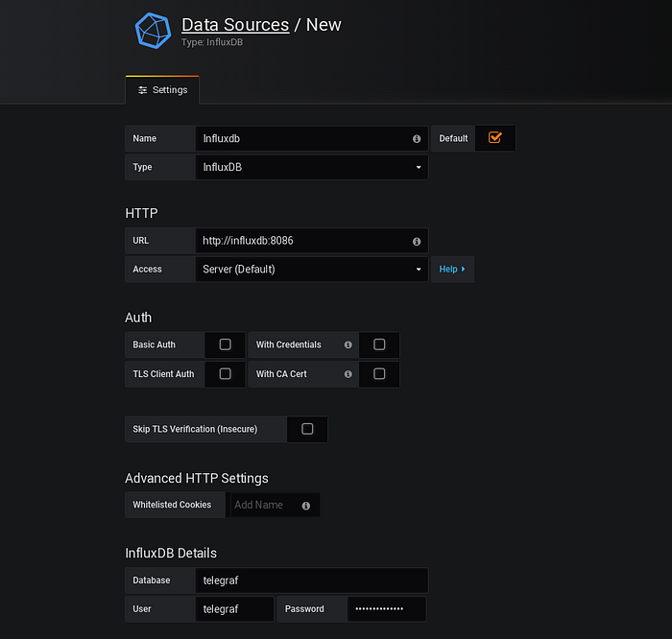Image resolution: width=672 pixels, height=639 pixels.
Task: Click the info icon in the URL field
Action: [417, 242]
